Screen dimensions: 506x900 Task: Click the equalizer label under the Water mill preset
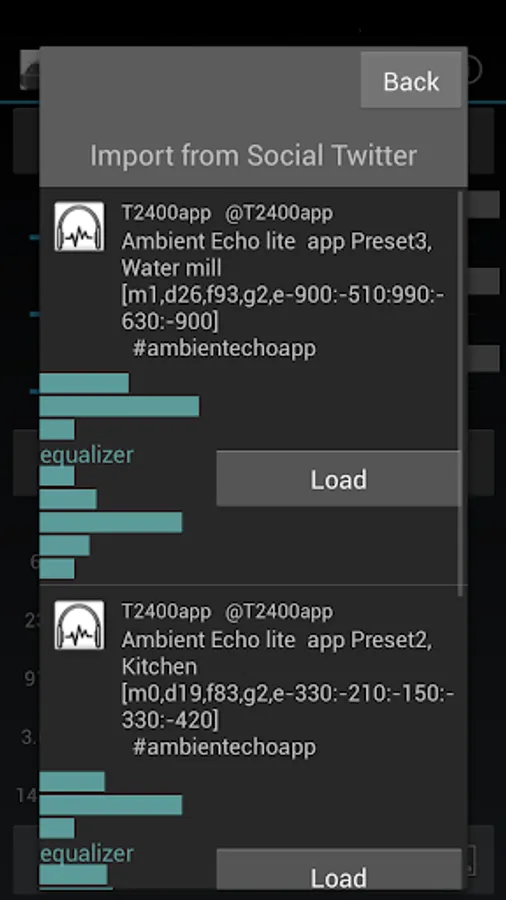point(87,455)
